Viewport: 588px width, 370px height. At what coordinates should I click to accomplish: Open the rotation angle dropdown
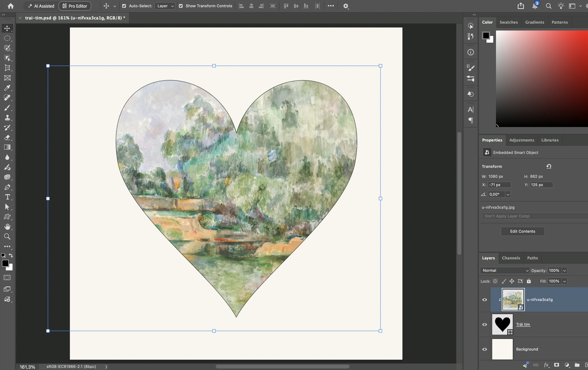pyautogui.click(x=508, y=194)
